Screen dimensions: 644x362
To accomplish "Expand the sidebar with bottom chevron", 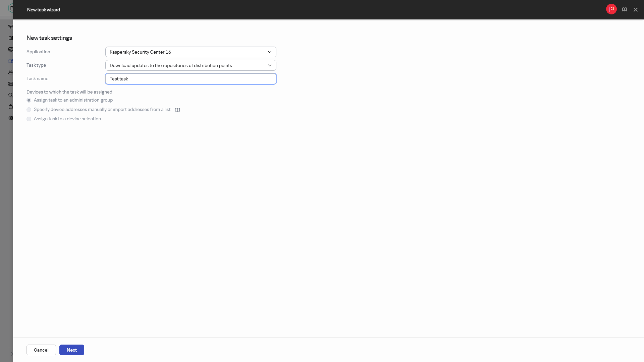I will coord(11,354).
